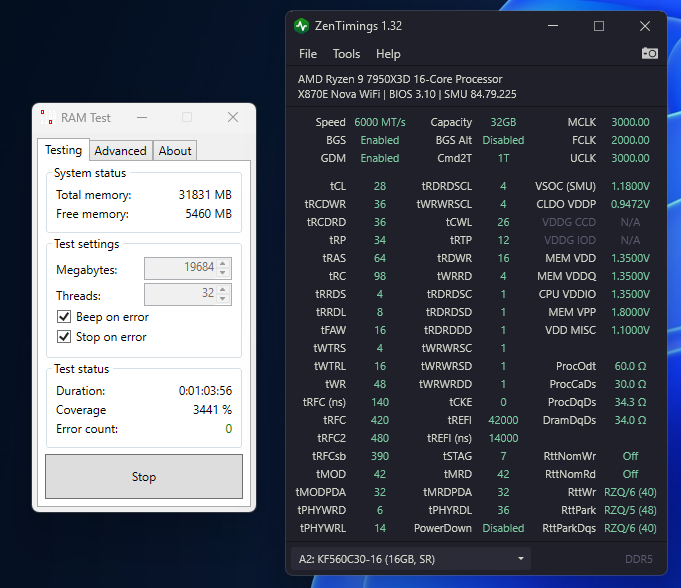Minimize the RAM Test window
This screenshot has height=588, width=681.
click(x=142, y=117)
